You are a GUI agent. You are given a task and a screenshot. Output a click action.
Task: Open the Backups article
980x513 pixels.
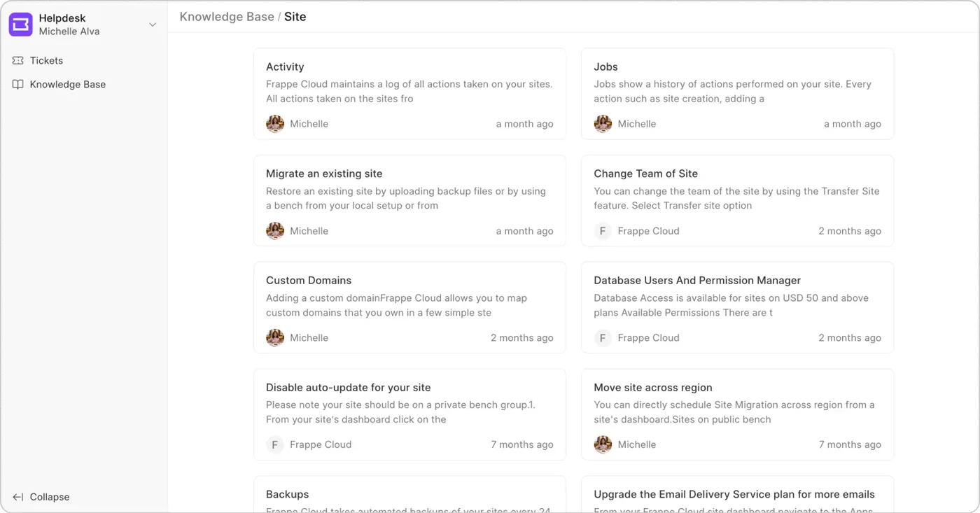[x=409, y=494]
